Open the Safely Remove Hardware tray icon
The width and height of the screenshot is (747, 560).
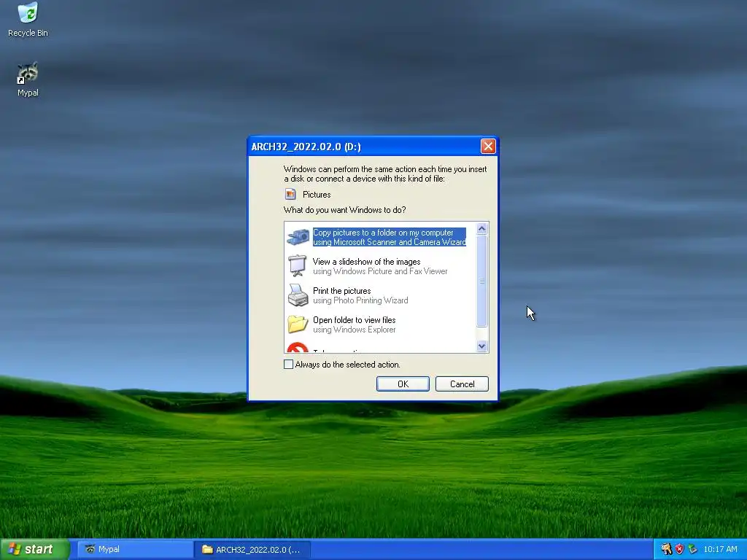point(693,549)
